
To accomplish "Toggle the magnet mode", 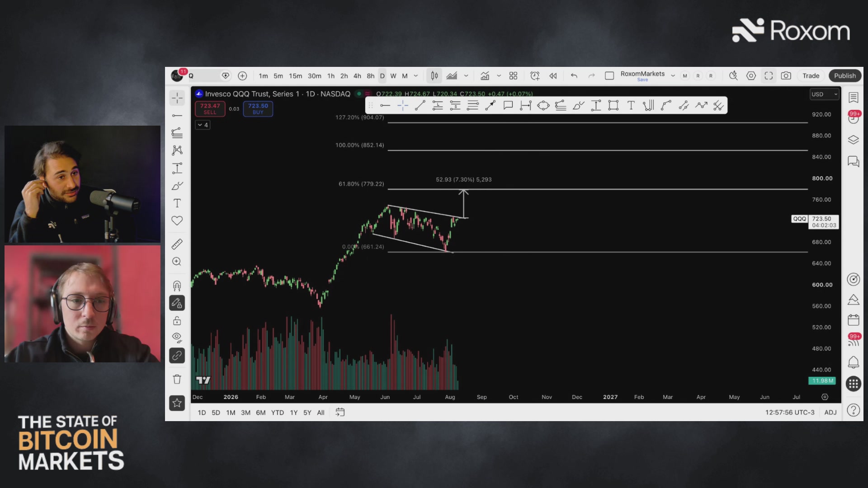I will click(177, 286).
